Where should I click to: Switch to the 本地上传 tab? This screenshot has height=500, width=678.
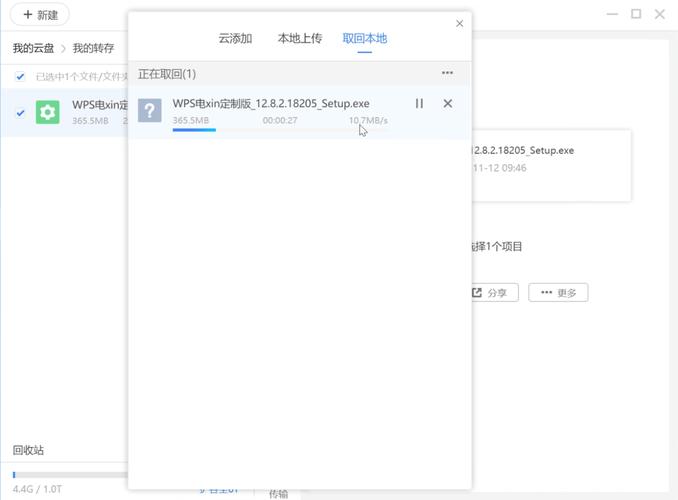click(300, 38)
